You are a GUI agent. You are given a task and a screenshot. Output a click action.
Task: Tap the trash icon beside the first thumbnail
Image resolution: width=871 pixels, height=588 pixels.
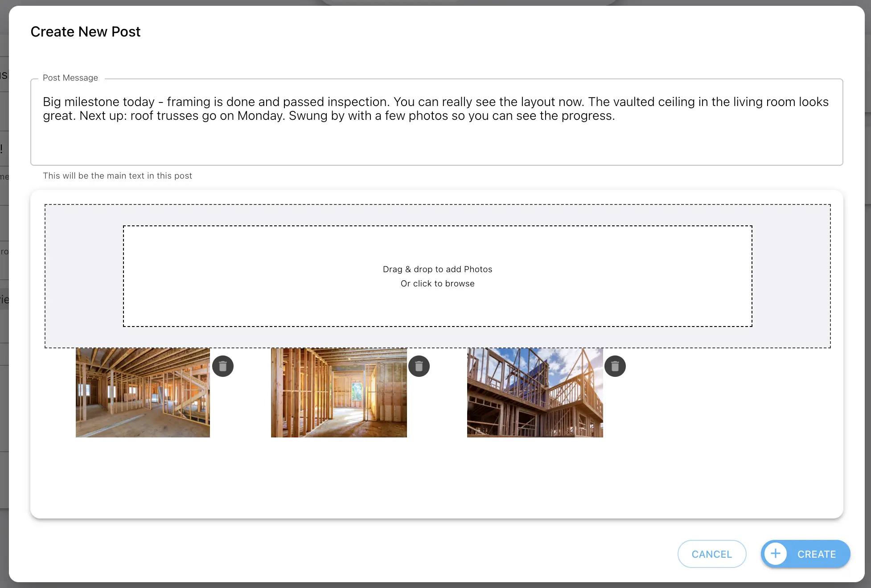(223, 366)
